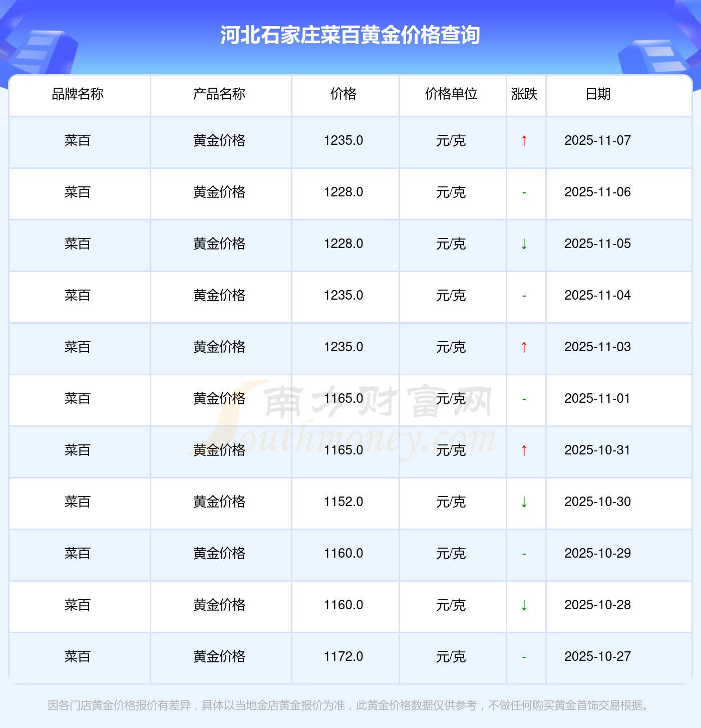Image resolution: width=701 pixels, height=728 pixels.
Task: Click 元/克 unit in the 2025-11-04 row
Action: (451, 296)
